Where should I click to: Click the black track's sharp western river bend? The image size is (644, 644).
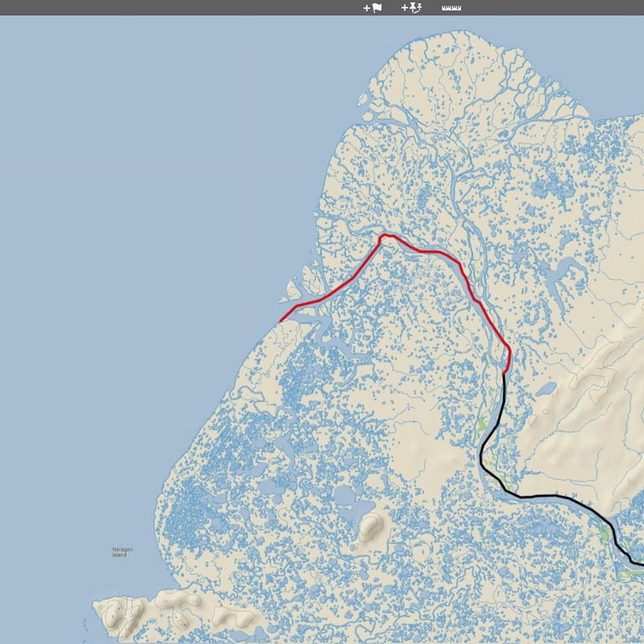coord(481,456)
